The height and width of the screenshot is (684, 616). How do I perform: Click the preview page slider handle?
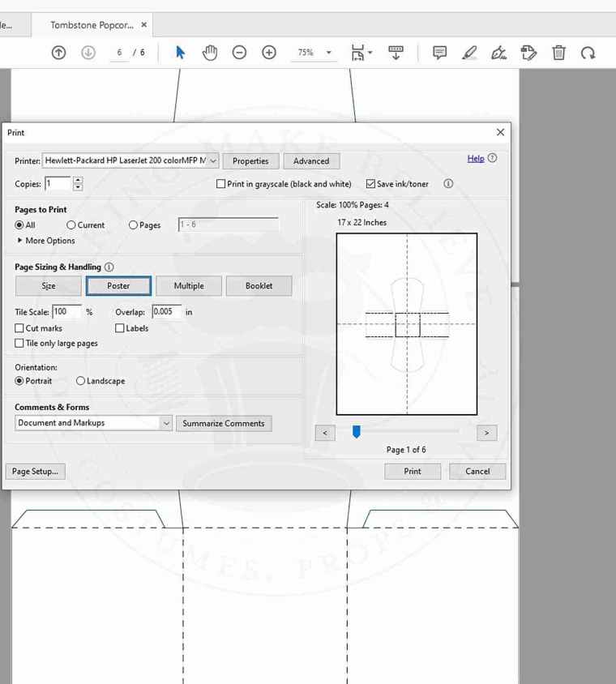point(357,432)
